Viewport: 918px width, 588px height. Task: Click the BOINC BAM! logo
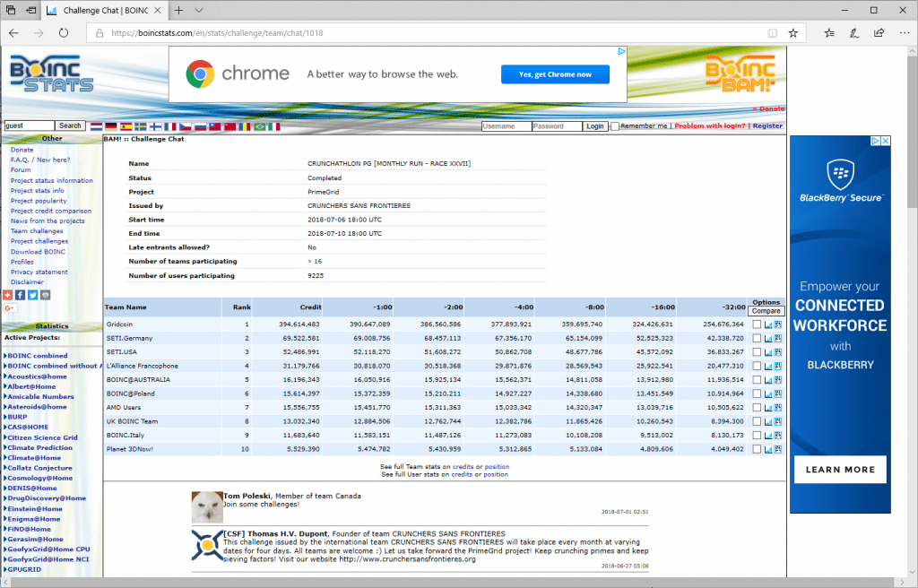[740, 73]
